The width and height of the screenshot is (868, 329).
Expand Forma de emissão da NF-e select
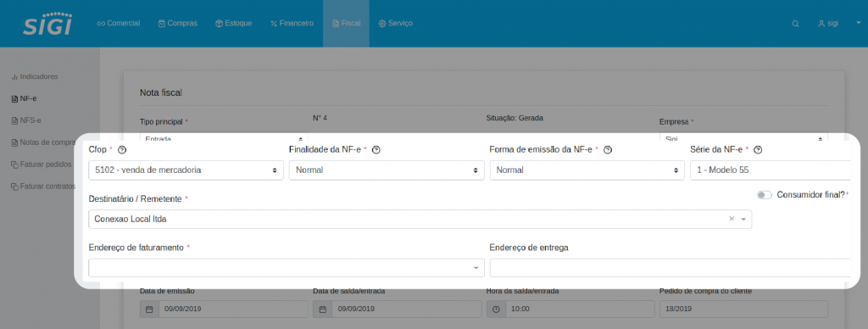tap(587, 170)
